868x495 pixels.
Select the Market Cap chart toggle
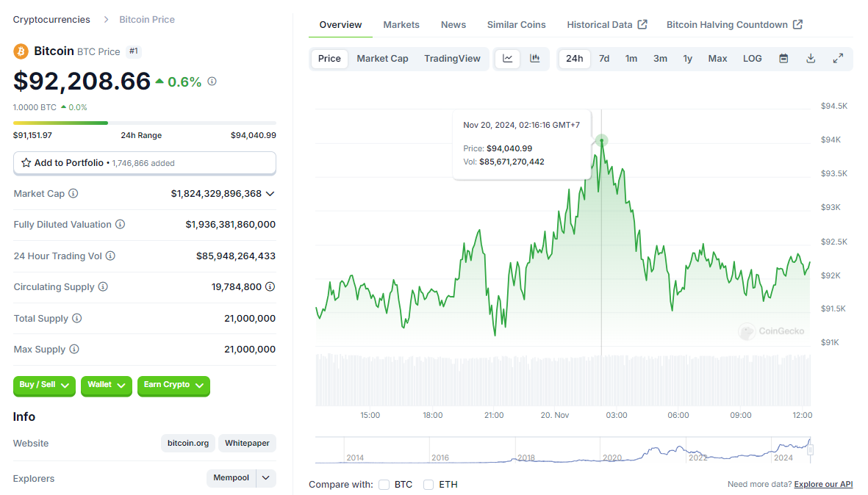[x=382, y=59]
